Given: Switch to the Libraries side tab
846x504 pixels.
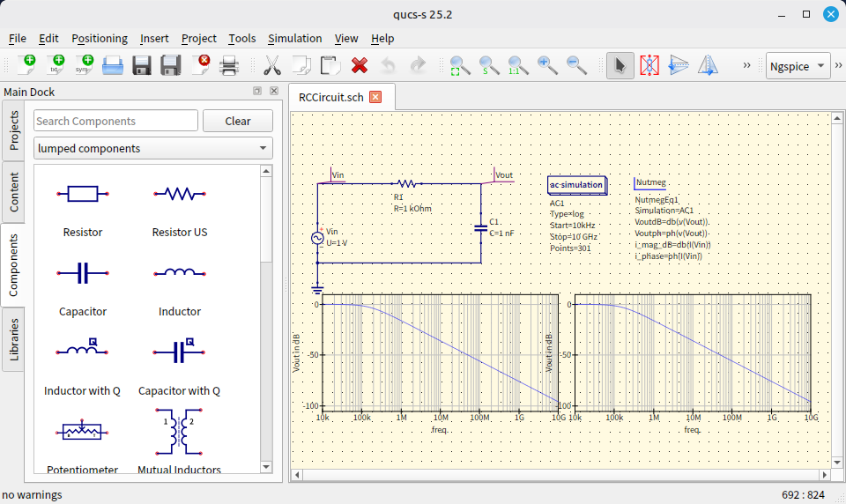Looking at the screenshot, I should click(14, 339).
